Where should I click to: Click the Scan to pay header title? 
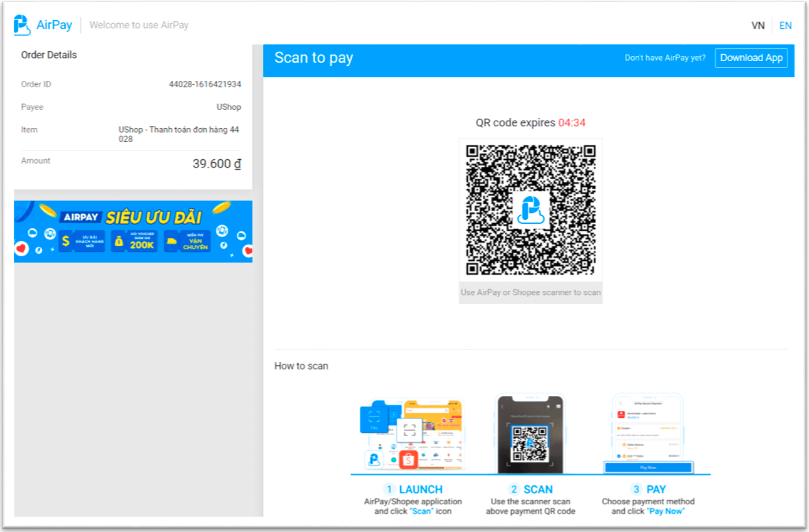tap(314, 58)
